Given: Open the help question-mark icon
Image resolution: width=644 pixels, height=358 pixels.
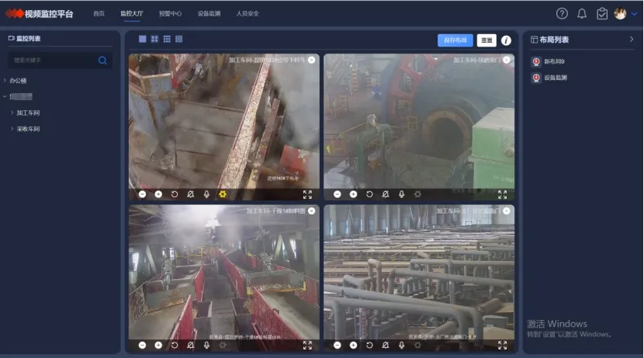Looking at the screenshot, I should (x=562, y=13).
